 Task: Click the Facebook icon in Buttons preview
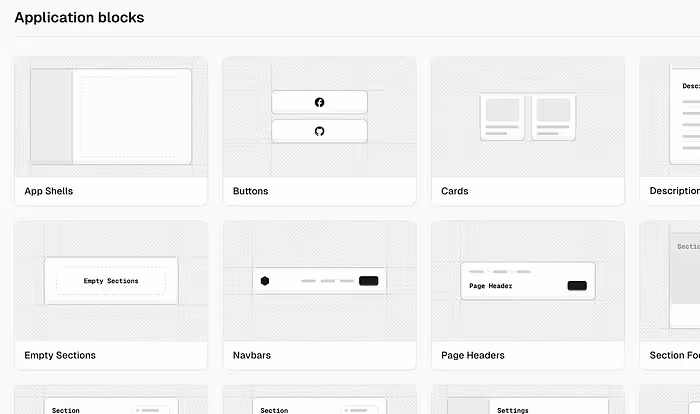pos(319,102)
